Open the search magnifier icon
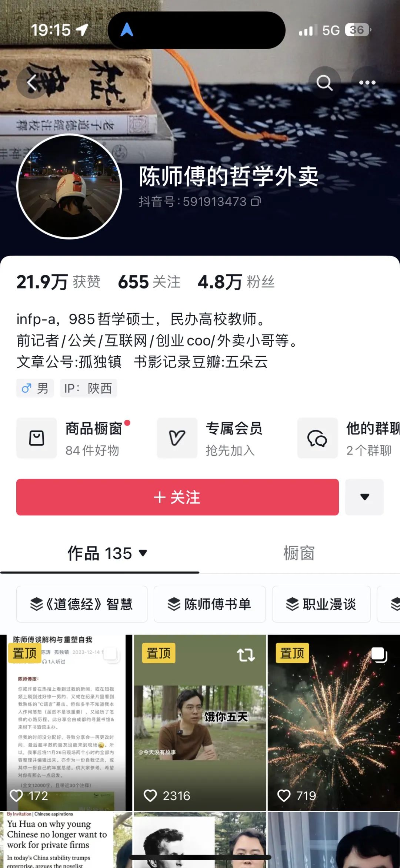400x868 pixels. coord(324,82)
